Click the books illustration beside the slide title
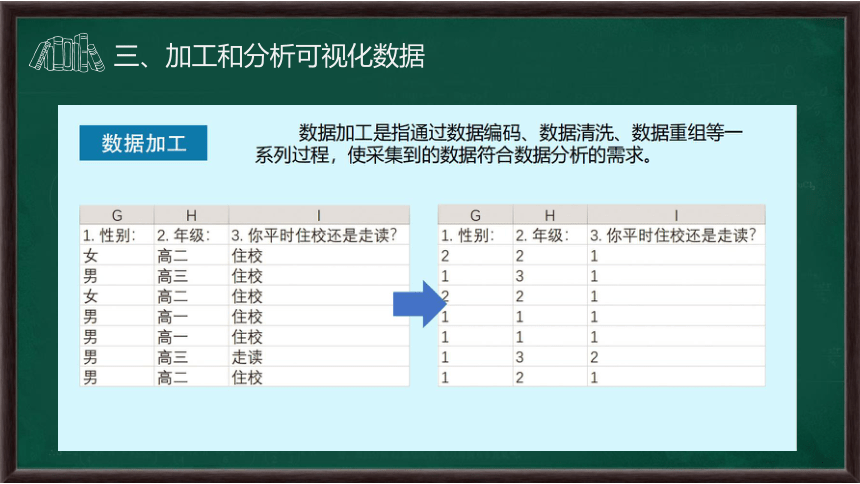 pyautogui.click(x=67, y=53)
